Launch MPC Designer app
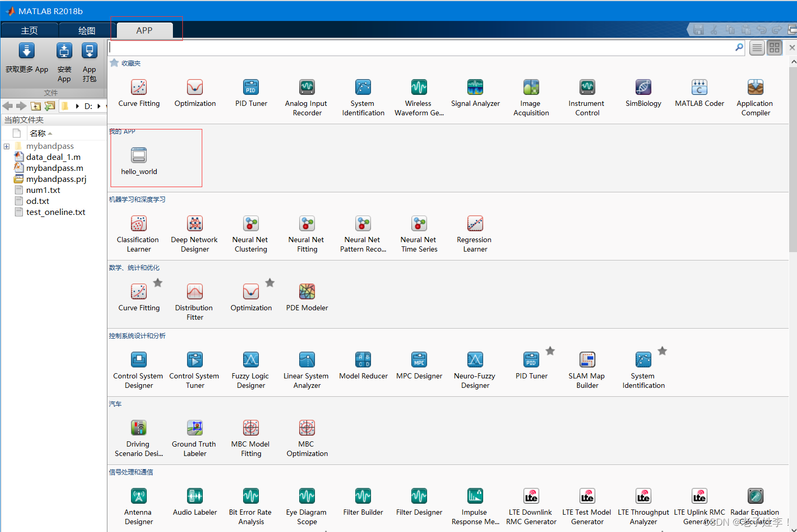 [419, 366]
